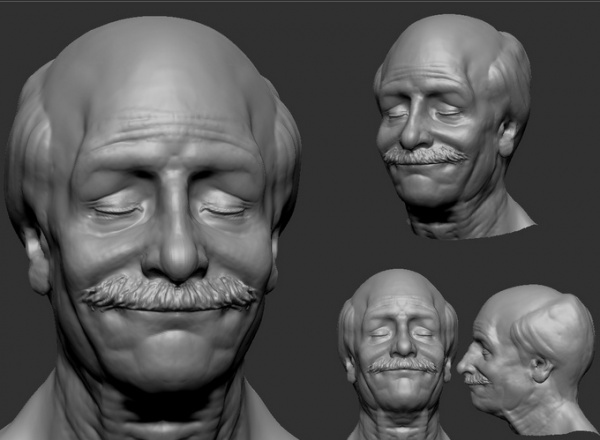The image size is (600, 440).
Task: Click the nose of the side profile head
Action: 462,368
